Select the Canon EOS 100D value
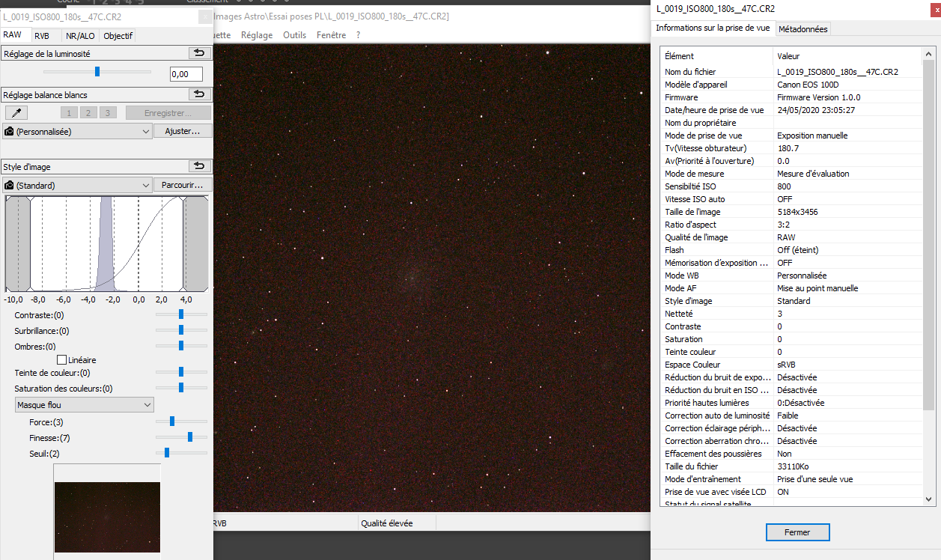 808,85
